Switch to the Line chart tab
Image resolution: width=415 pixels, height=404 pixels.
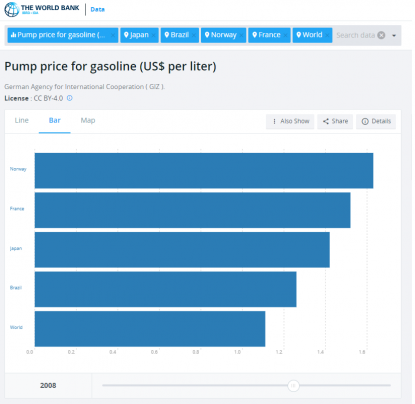coord(22,120)
